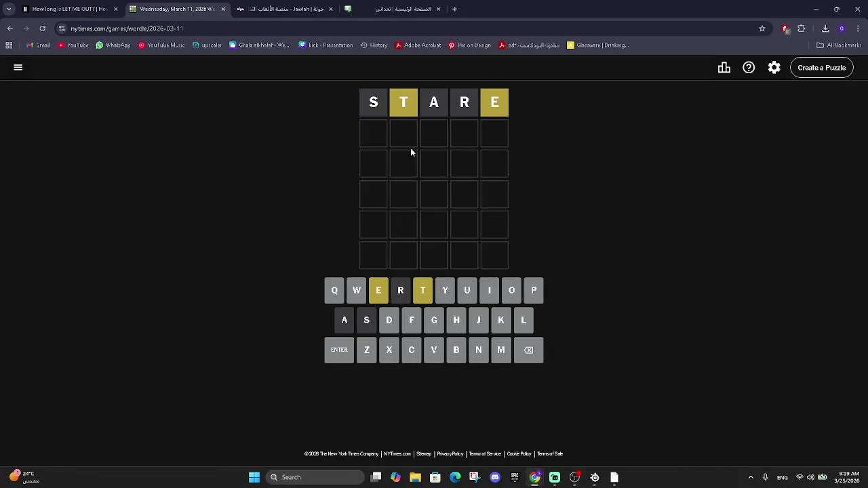Open Epic Games launcher from the taskbar
The width and height of the screenshot is (868, 488).
pyautogui.click(x=515, y=477)
